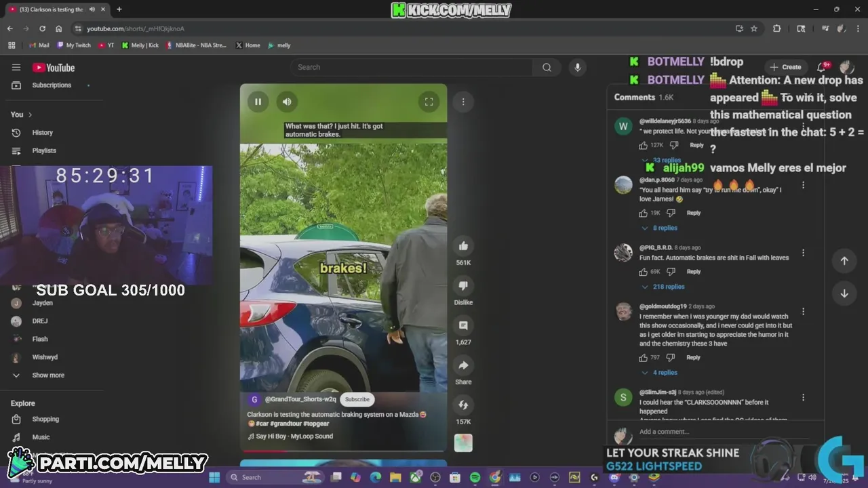Viewport: 868px width, 488px height.
Task: Go to next Short with down arrow
Action: click(844, 293)
